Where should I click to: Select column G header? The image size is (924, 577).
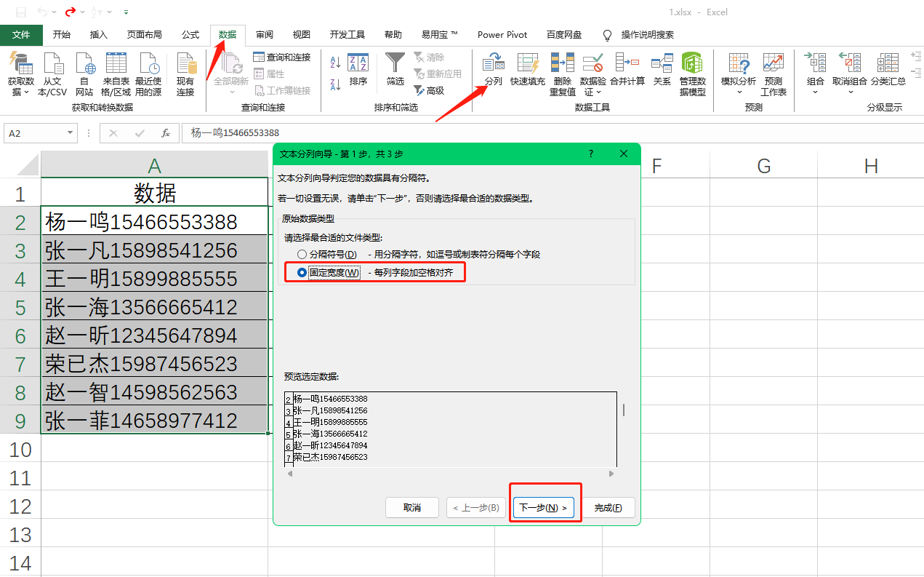[x=763, y=165]
